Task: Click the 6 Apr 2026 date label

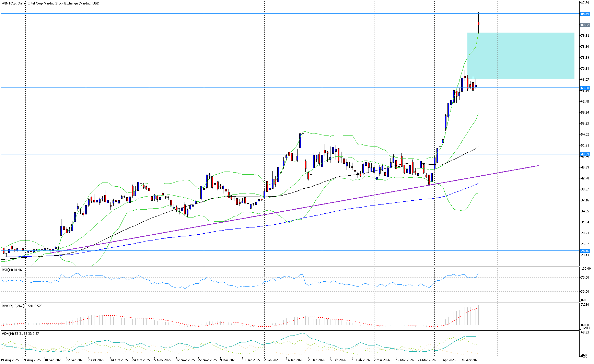Action: [447, 360]
